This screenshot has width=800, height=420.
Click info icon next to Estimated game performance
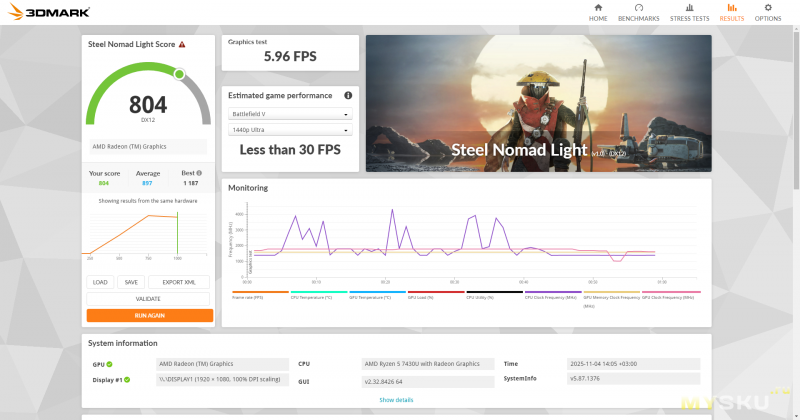pos(348,96)
